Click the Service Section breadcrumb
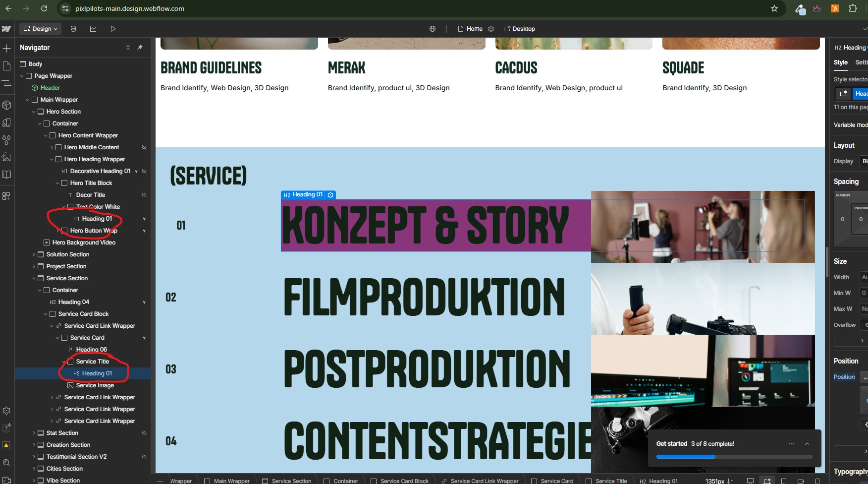The width and height of the screenshot is (868, 484). (x=287, y=481)
